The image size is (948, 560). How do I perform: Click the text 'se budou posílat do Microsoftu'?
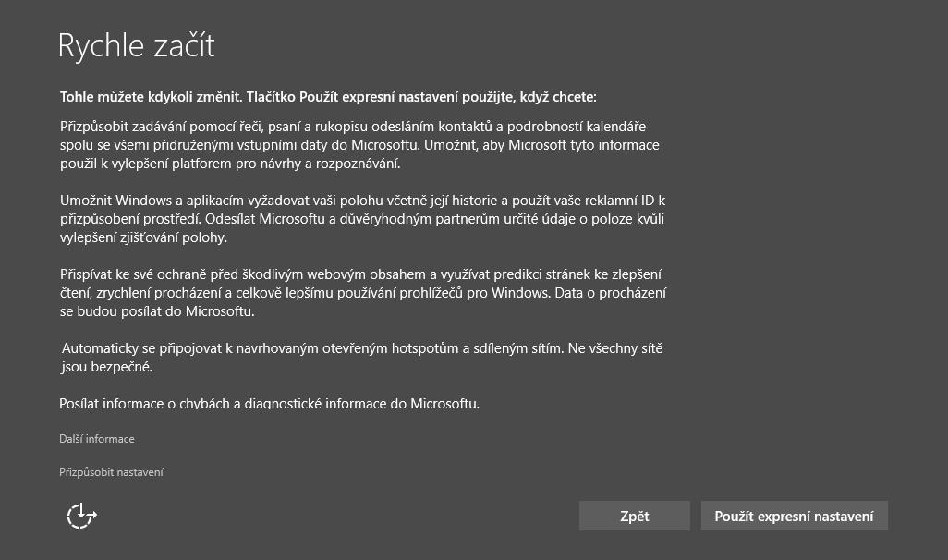[157, 311]
